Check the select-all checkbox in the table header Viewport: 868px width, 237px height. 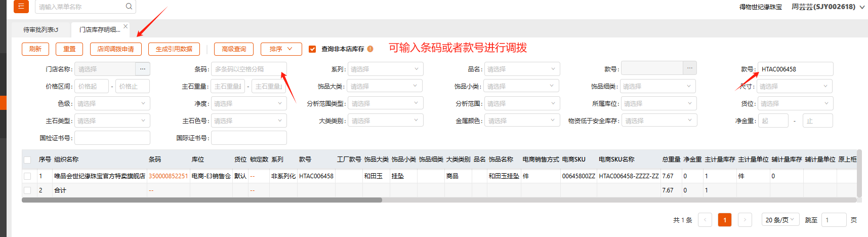tap(27, 160)
